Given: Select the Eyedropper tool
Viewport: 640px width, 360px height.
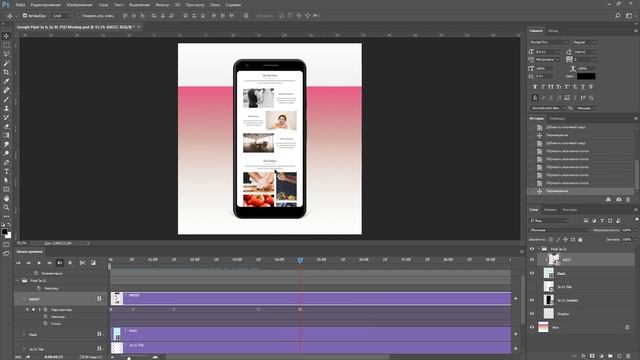Looking at the screenshot, I should click(6, 81).
